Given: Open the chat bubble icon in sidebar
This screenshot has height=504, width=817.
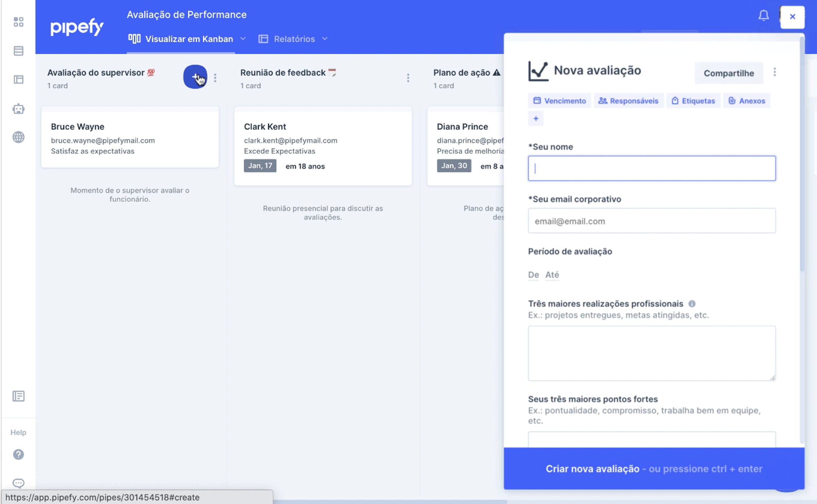Looking at the screenshot, I should [18, 483].
